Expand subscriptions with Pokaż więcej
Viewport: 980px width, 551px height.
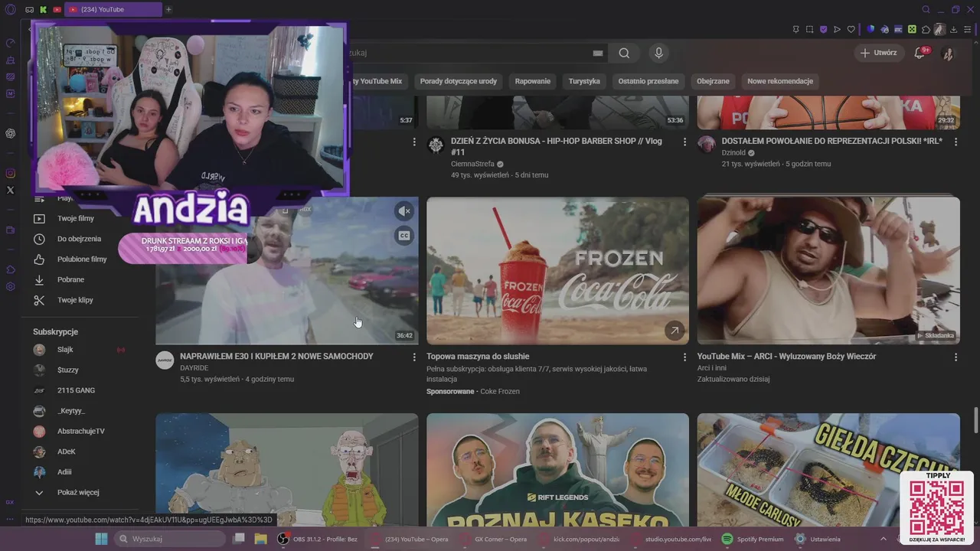point(80,492)
